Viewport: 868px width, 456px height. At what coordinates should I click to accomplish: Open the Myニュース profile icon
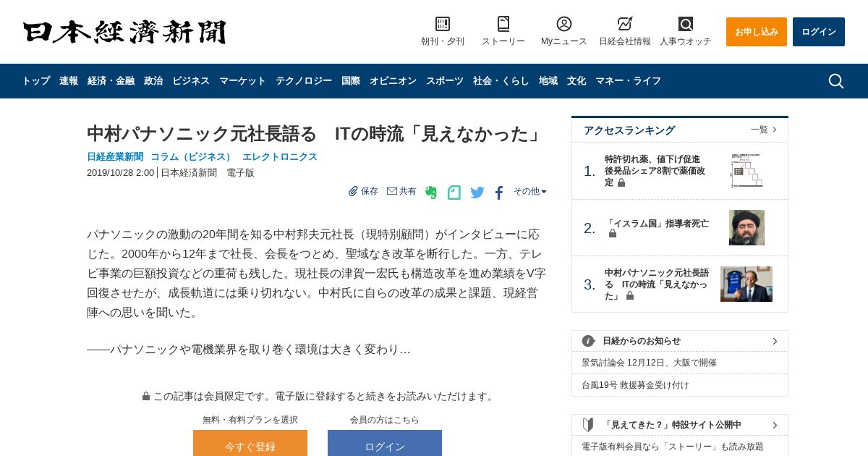[x=564, y=24]
